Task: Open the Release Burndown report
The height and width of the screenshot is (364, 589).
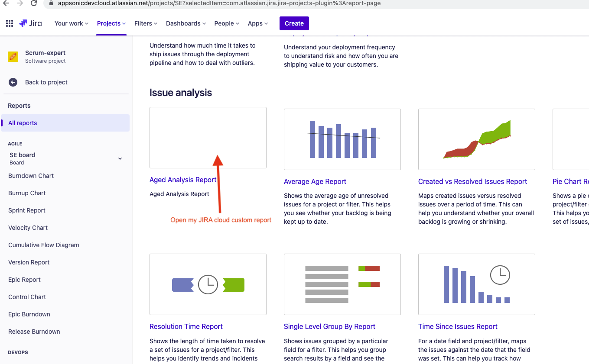Action: pyautogui.click(x=34, y=332)
